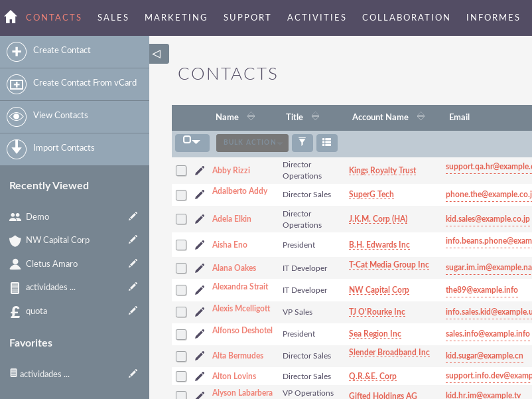
Task: Click the home icon in the navigation bar
Action: click(9, 17)
